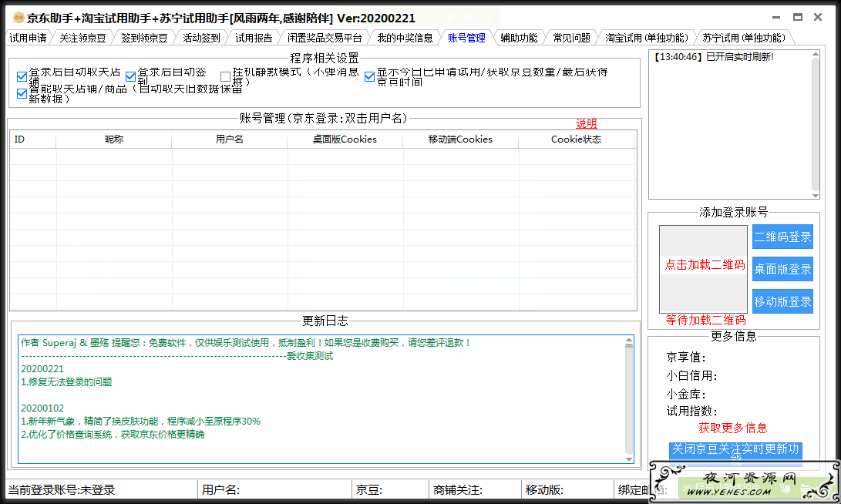Click 京豆 entry in status bar
This screenshot has height=504, width=841.
click(x=369, y=489)
